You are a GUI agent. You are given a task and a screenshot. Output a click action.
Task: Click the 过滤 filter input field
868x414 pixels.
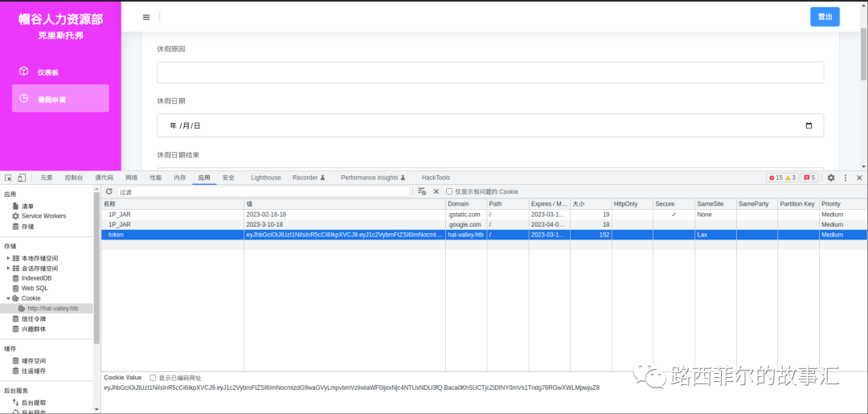tap(264, 191)
